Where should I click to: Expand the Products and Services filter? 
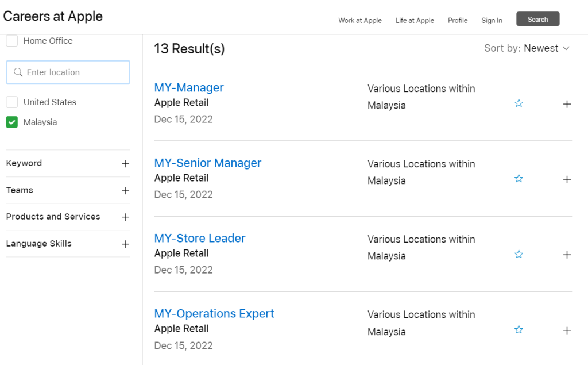click(x=125, y=217)
